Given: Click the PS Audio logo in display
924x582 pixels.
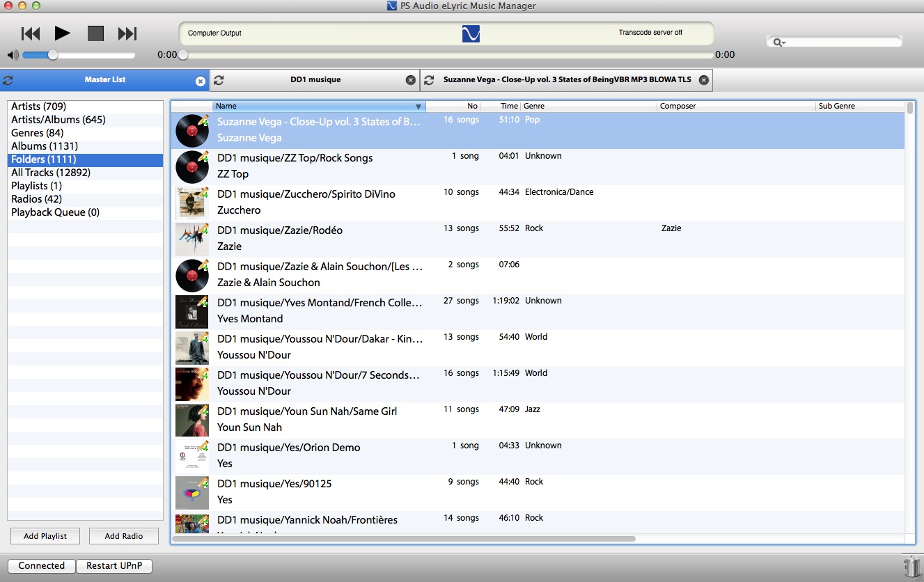Looking at the screenshot, I should tap(471, 33).
